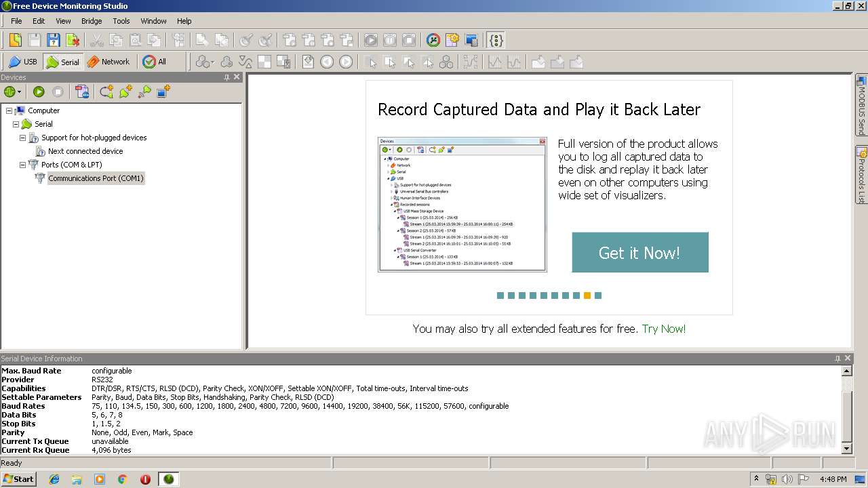Open the Bridge menu

pyautogui.click(x=92, y=21)
